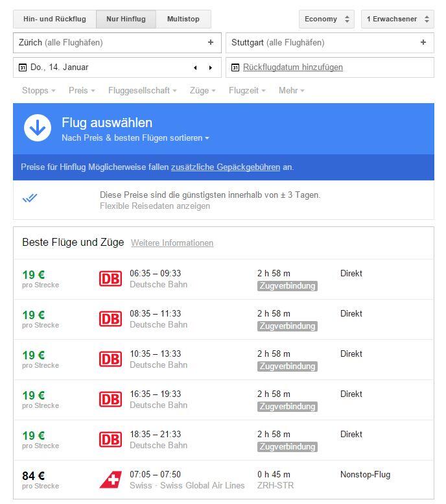Open the zusätzliche Gepäckgebühren link
This screenshot has width=446, height=504.
click(x=226, y=167)
